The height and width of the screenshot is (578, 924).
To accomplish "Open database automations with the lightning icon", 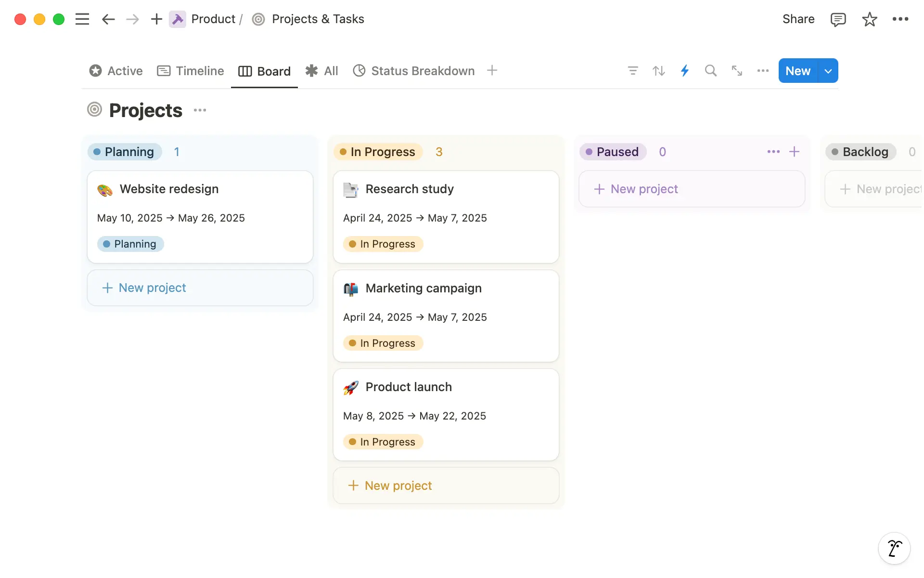I will click(x=685, y=70).
